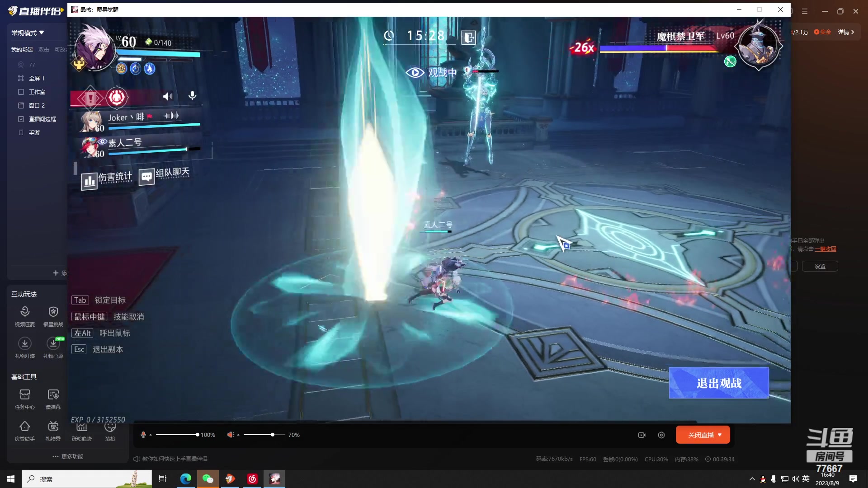Toggle the 英 input language indicator
This screenshot has height=488, width=868.
click(806, 479)
